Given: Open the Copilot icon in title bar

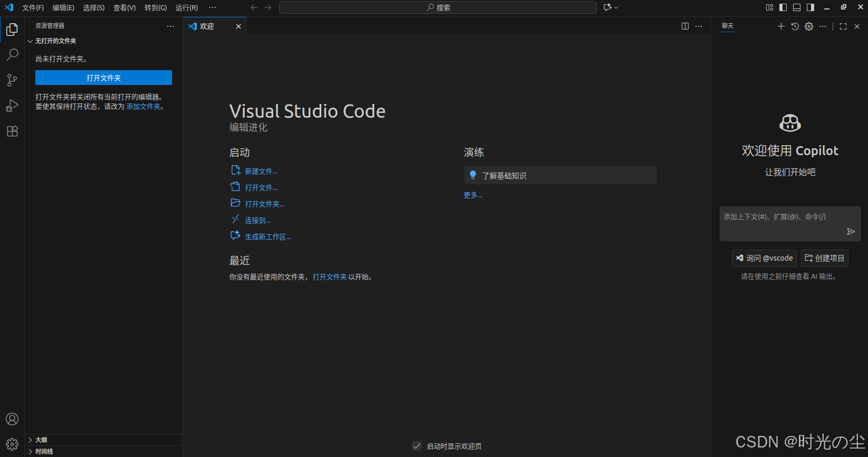Looking at the screenshot, I should coord(607,7).
